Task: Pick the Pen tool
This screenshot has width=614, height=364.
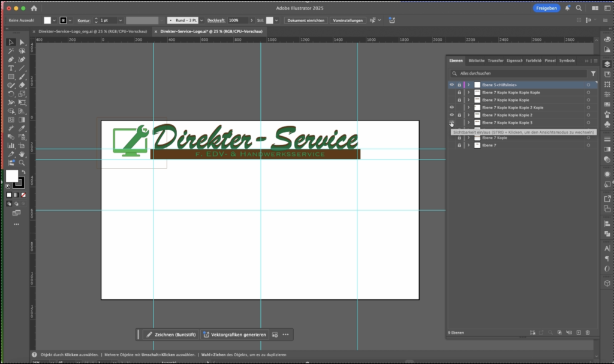Action: point(11,59)
